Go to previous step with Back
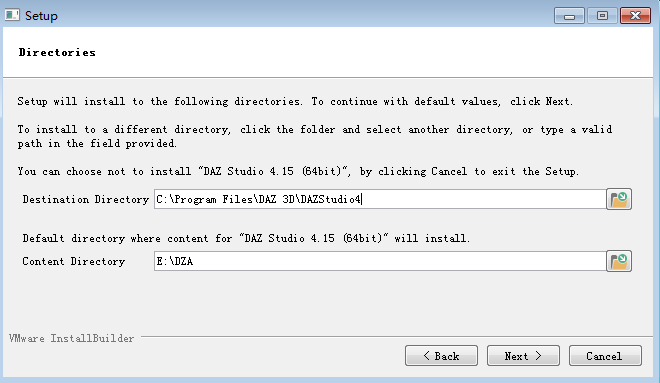The width and height of the screenshot is (660, 383). (441, 356)
